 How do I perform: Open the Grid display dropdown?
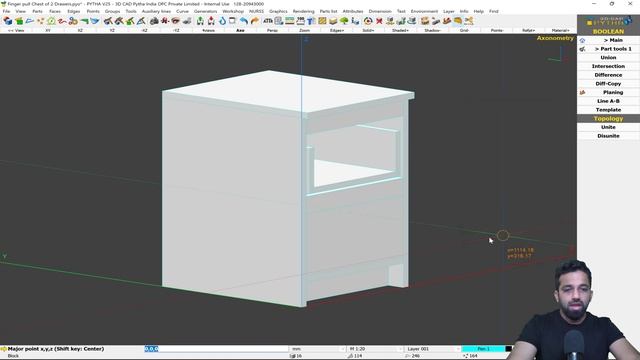tap(464, 31)
